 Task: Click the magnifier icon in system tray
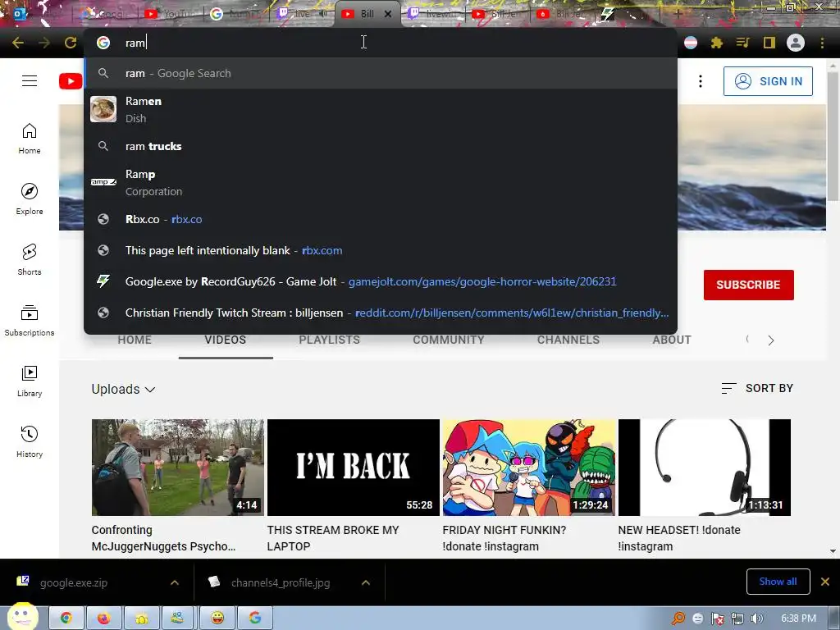coord(678,619)
